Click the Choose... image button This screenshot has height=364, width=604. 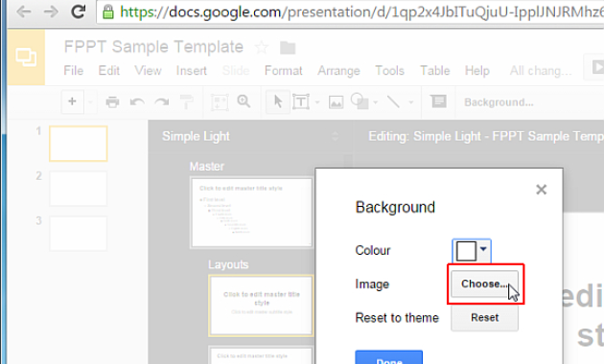point(484,284)
